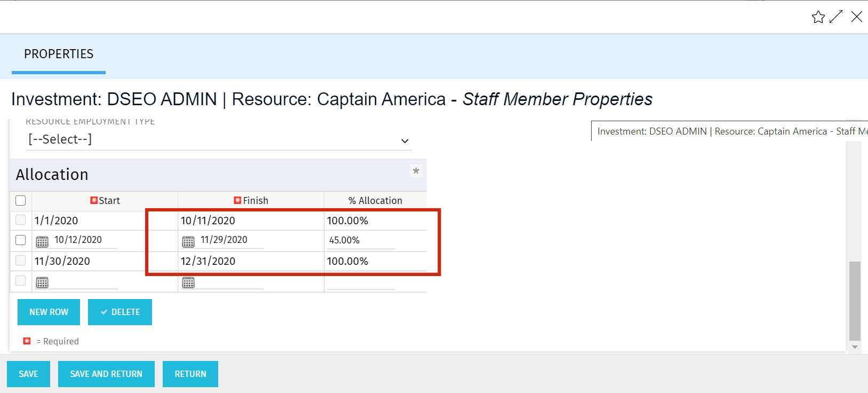Click the Start date 11/30/2020
Image resolution: width=868 pixels, height=393 pixels.
[62, 261]
